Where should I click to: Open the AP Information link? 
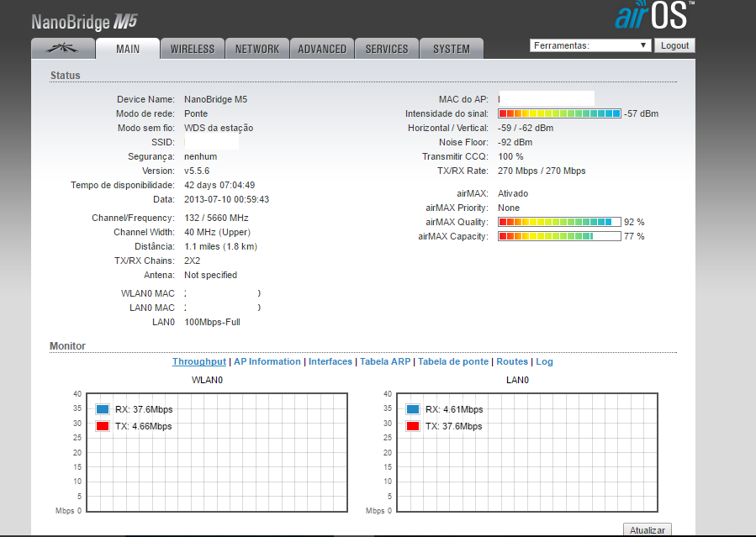pyautogui.click(x=267, y=361)
